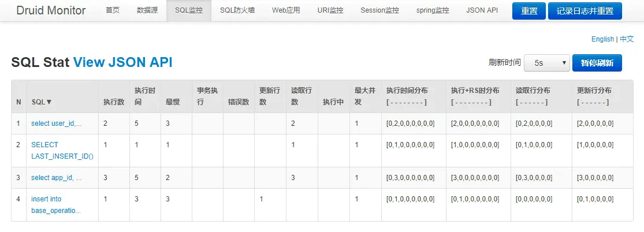The width and height of the screenshot is (644, 232).
Task: Pause auto refresh with 暂停刷新
Action: [x=597, y=63]
